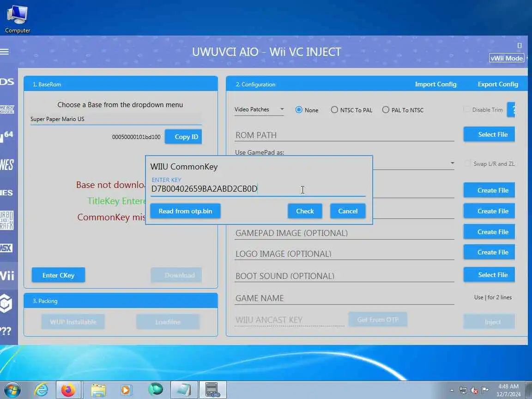Select the Game Boy Advance console
The height and width of the screenshot is (399, 532).
point(7,109)
